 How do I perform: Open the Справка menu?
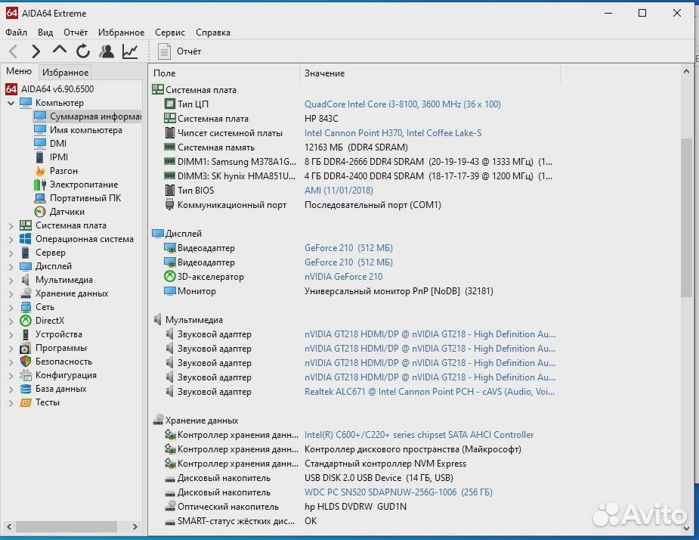213,33
